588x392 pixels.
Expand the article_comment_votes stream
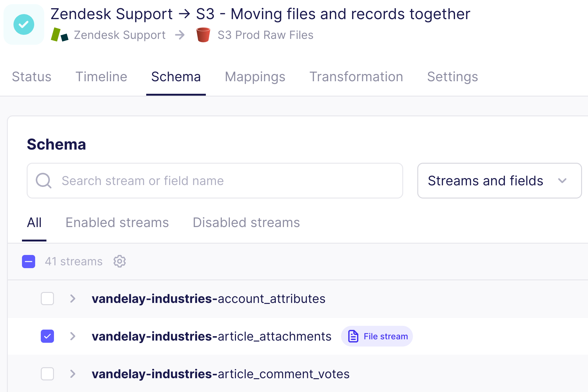click(x=72, y=374)
